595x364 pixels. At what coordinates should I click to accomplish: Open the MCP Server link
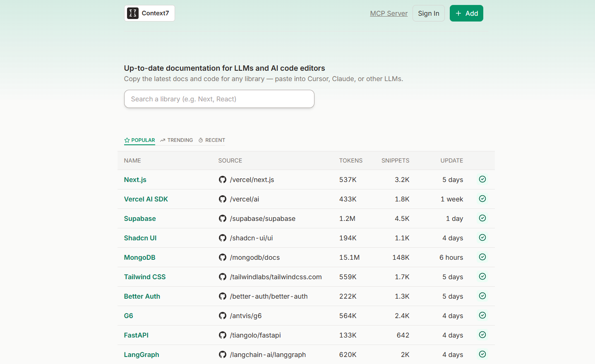click(x=389, y=13)
